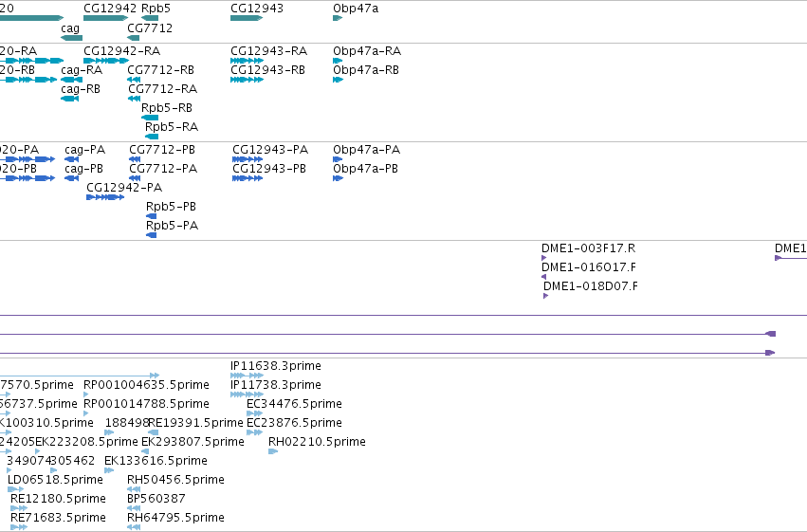Image resolution: width=807 pixels, height=532 pixels.
Task: Select protein CG7712-PA
Action: (x=163, y=169)
